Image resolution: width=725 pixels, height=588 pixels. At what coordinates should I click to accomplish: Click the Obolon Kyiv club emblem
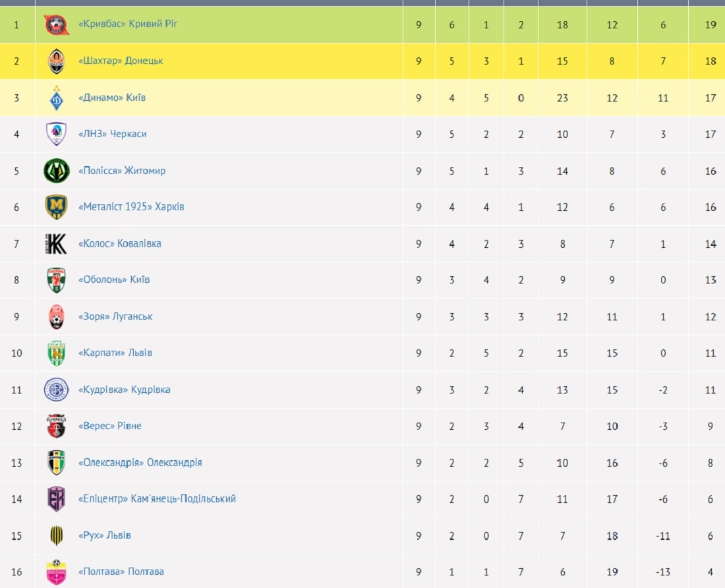click(56, 280)
